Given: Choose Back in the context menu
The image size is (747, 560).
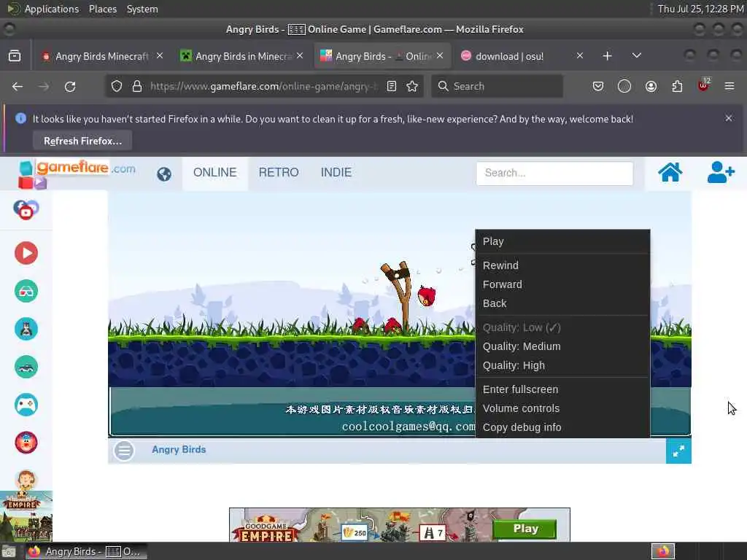Looking at the screenshot, I should [562, 303].
